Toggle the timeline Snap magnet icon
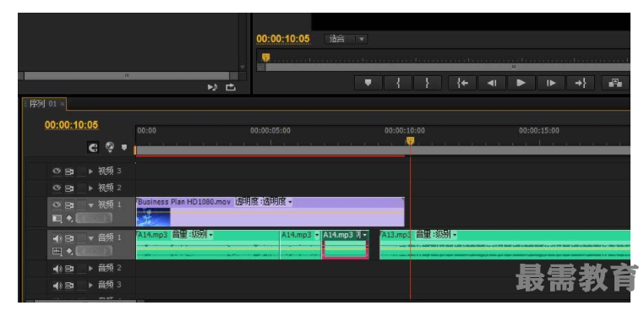 click(x=93, y=148)
